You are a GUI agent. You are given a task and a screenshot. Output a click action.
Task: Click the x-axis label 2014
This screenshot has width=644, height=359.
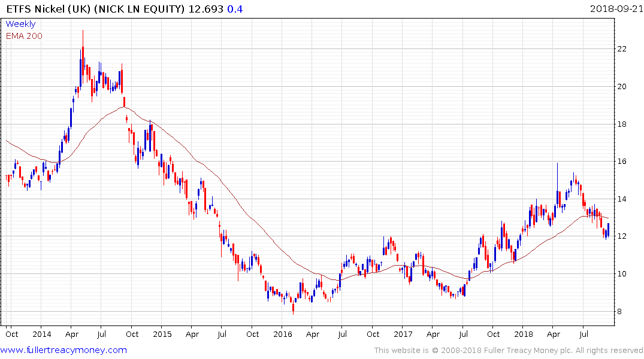pyautogui.click(x=42, y=334)
